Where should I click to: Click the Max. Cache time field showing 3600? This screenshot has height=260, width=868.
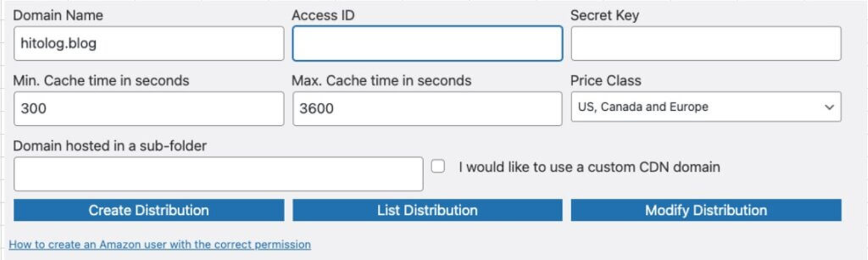pyautogui.click(x=427, y=109)
